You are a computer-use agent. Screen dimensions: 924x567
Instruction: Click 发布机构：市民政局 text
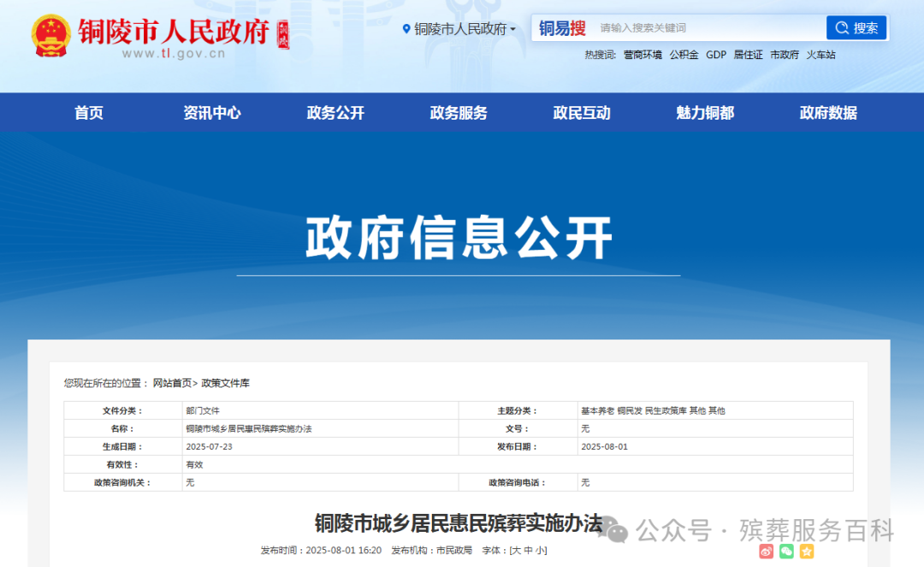pos(432,551)
